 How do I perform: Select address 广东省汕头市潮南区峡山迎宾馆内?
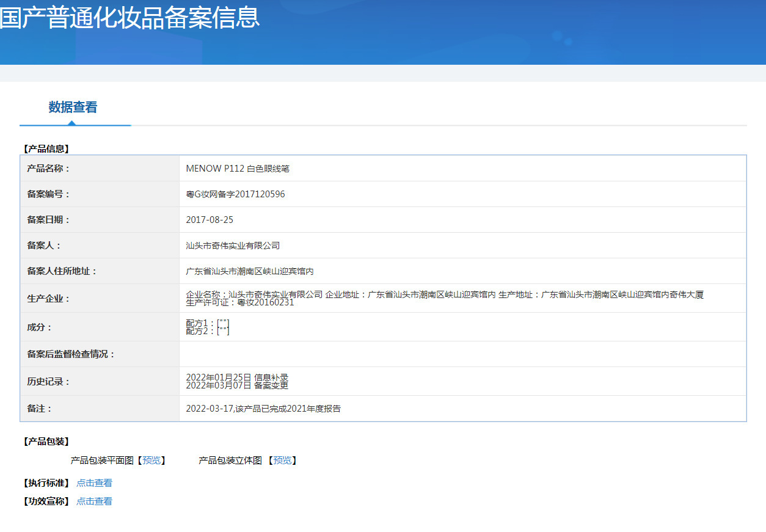tap(250, 271)
